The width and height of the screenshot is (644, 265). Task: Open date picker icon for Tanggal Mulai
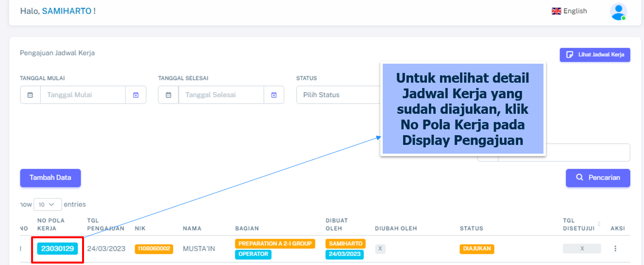click(136, 95)
